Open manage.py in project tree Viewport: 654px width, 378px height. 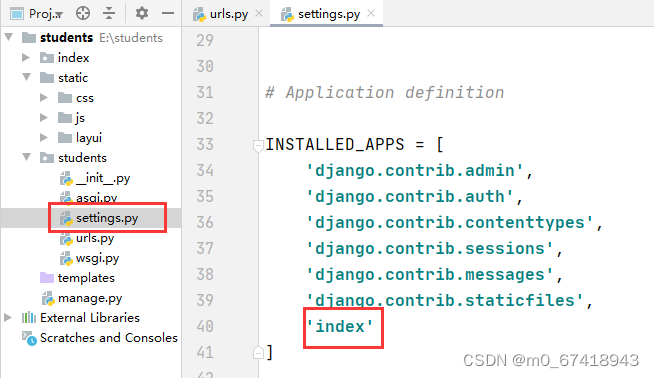[90, 298]
